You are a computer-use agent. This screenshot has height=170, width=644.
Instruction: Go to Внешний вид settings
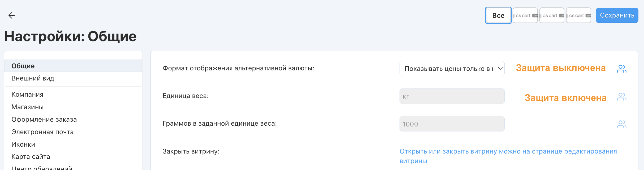tap(33, 78)
